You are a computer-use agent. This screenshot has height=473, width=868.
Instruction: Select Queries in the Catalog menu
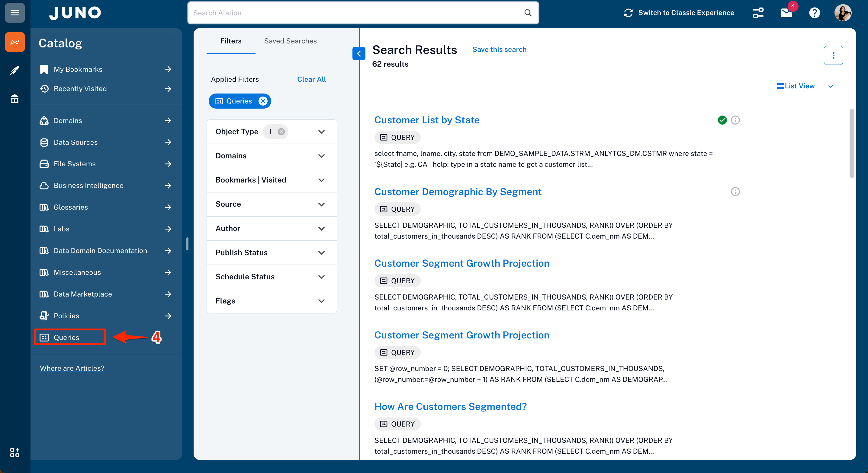pyautogui.click(x=66, y=337)
